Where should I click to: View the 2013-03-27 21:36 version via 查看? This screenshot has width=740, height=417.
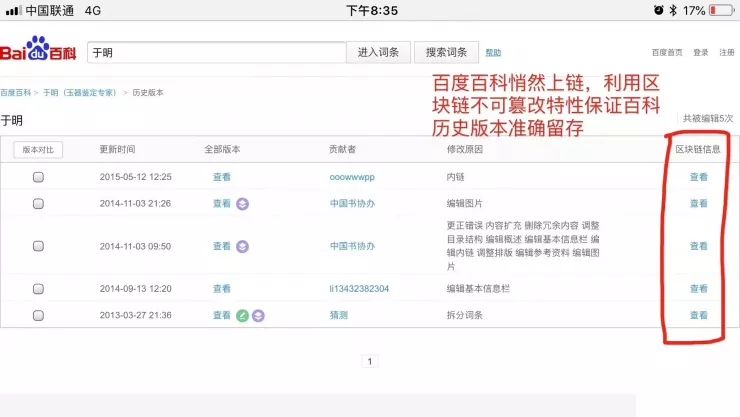(222, 315)
